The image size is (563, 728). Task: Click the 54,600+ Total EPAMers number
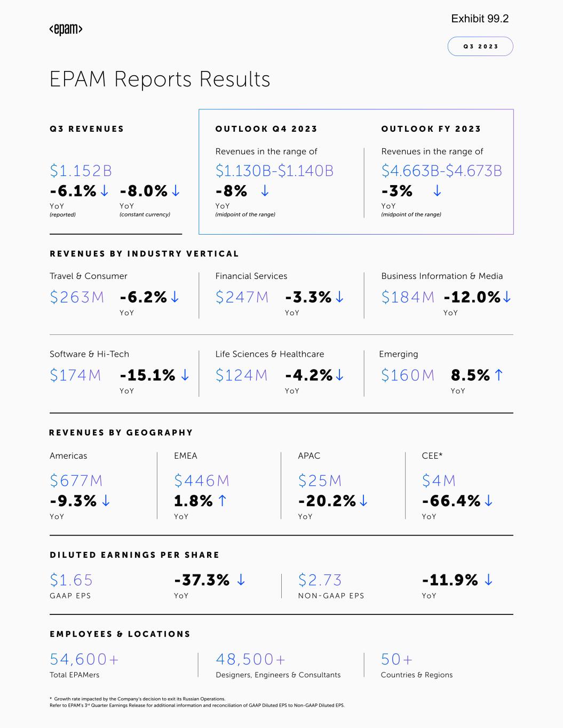pos(84,659)
